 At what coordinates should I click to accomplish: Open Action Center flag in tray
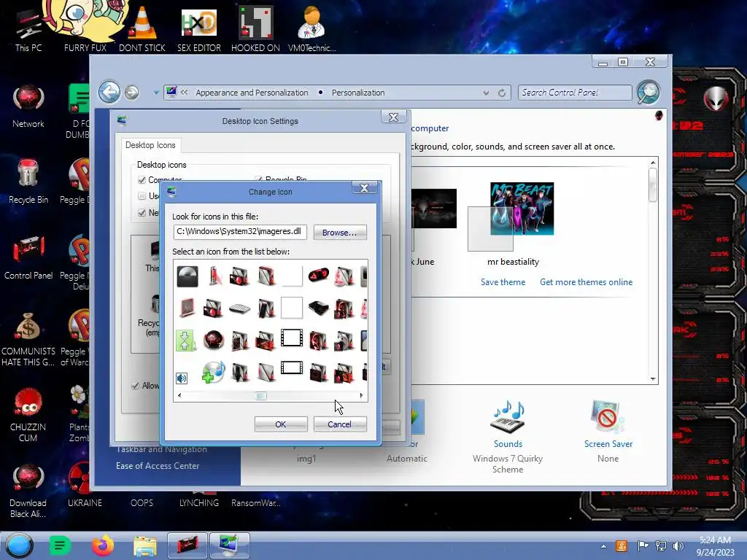[643, 545]
